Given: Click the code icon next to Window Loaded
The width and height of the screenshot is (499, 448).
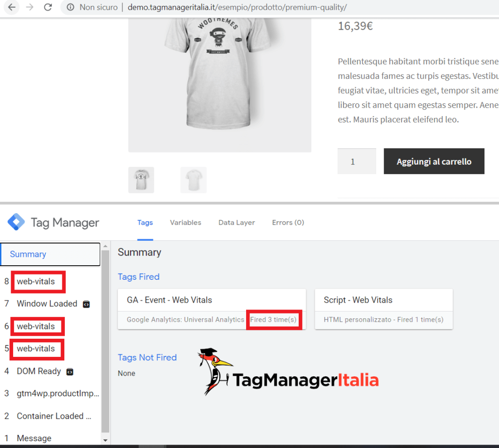Looking at the screenshot, I should [x=86, y=304].
